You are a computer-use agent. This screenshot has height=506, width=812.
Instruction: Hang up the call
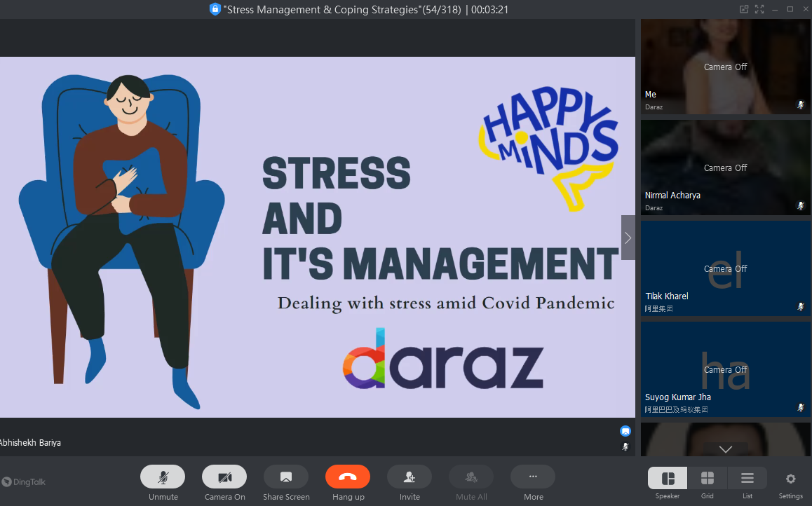pos(348,477)
